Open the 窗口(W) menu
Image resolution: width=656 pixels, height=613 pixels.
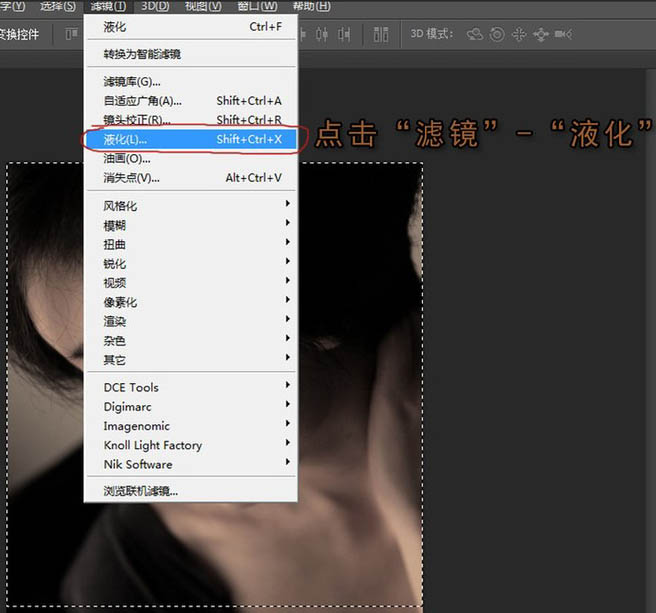[257, 6]
